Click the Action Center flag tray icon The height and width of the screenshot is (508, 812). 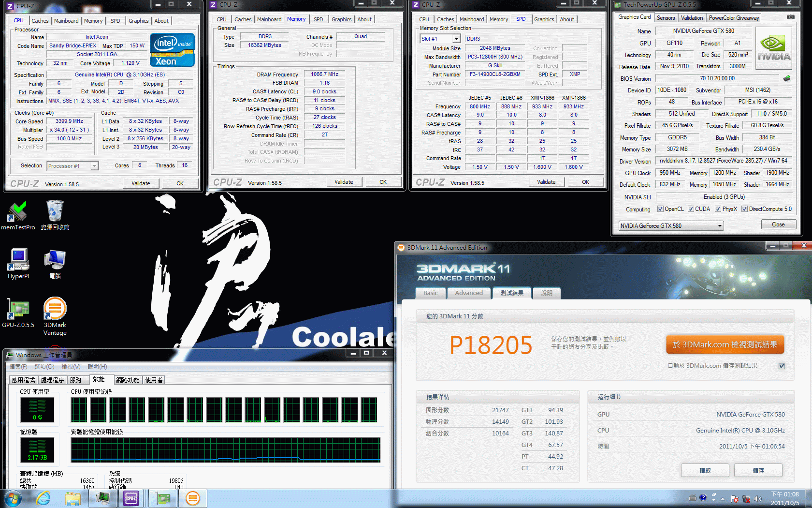pyautogui.click(x=735, y=498)
